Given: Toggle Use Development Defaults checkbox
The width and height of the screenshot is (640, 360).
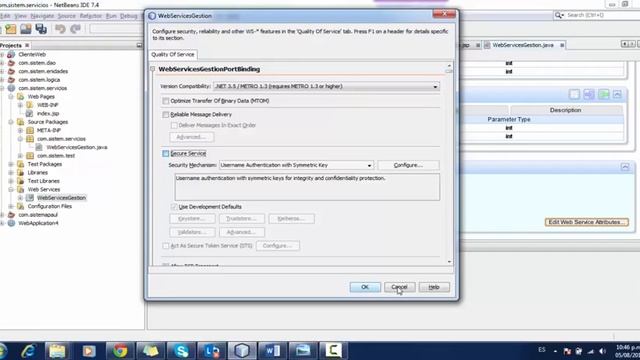Looking at the screenshot, I should (x=174, y=207).
